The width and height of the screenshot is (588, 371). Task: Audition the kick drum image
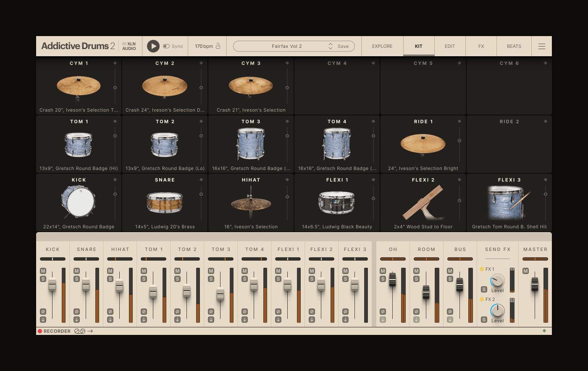79,202
